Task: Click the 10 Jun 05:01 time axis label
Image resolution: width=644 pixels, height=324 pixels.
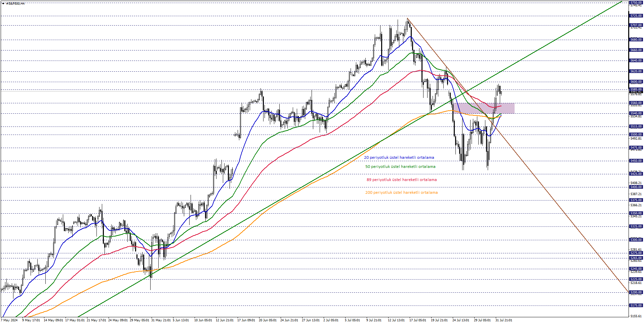Action: click(203, 320)
